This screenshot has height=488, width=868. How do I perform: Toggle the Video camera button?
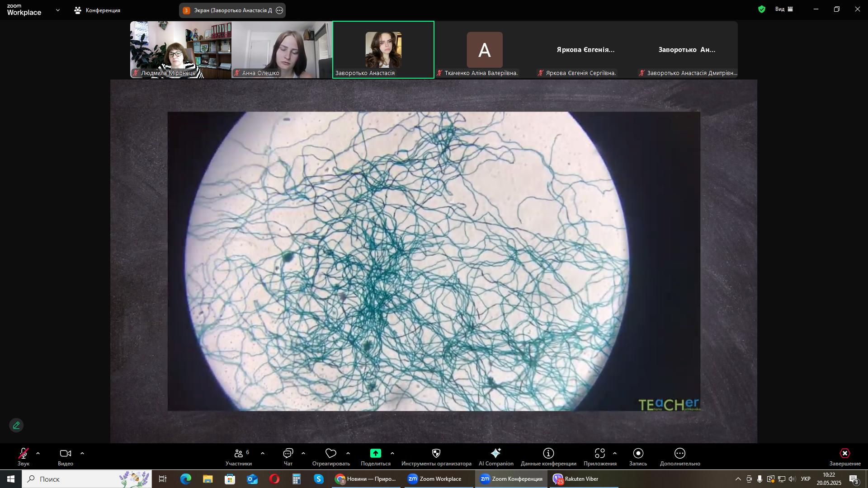(66, 454)
